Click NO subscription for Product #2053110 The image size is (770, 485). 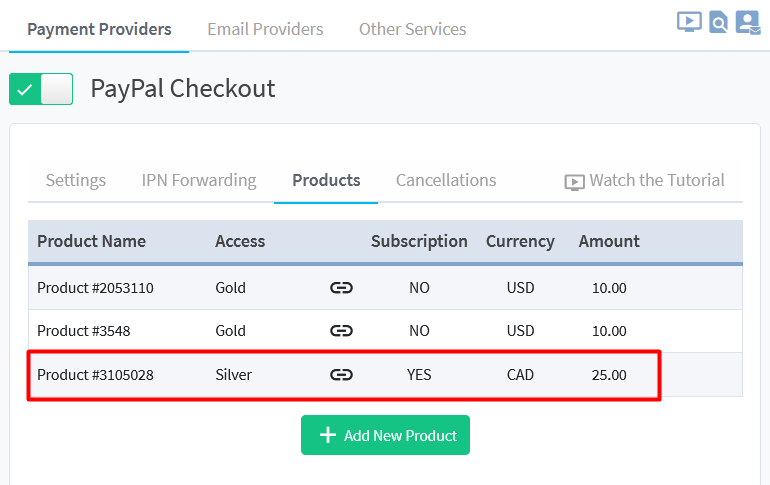click(419, 288)
